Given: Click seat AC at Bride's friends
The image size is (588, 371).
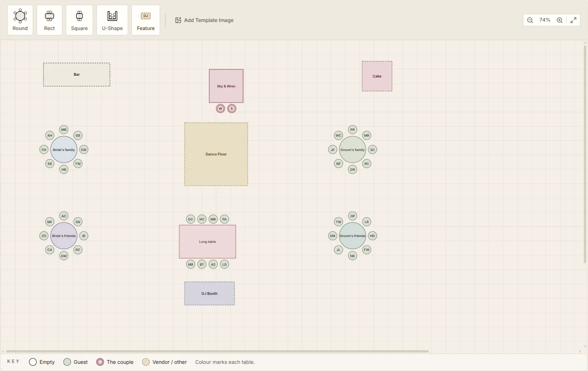Looking at the screenshot, I should click(64, 216).
